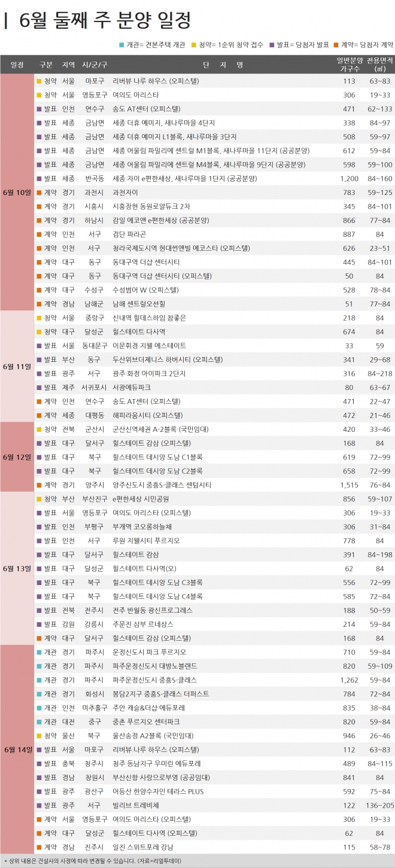Select the '구분' column header
The image size is (395, 868).
pos(47,65)
